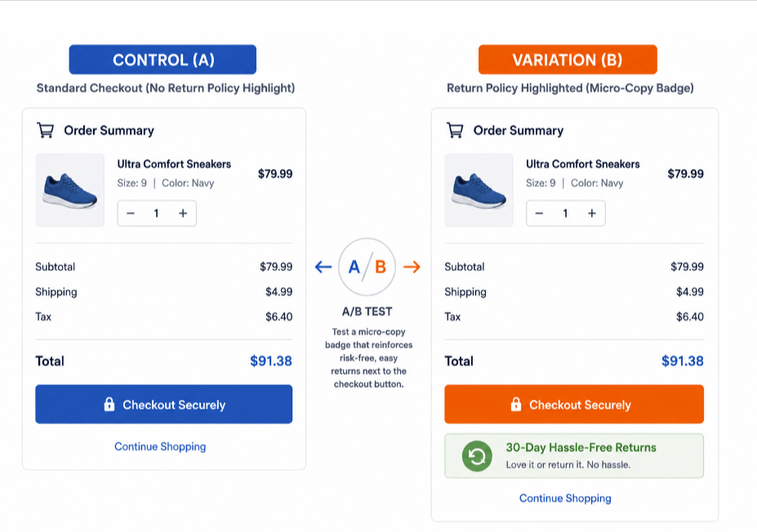The height and width of the screenshot is (532, 757).
Task: Click the cart icon in Variation order summary
Action: pos(455,131)
